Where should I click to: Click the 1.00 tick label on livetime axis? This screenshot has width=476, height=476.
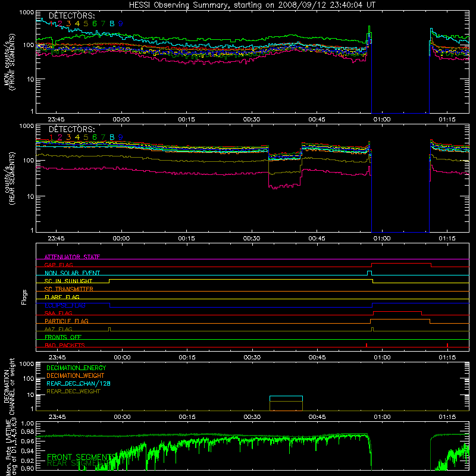coord(27,424)
